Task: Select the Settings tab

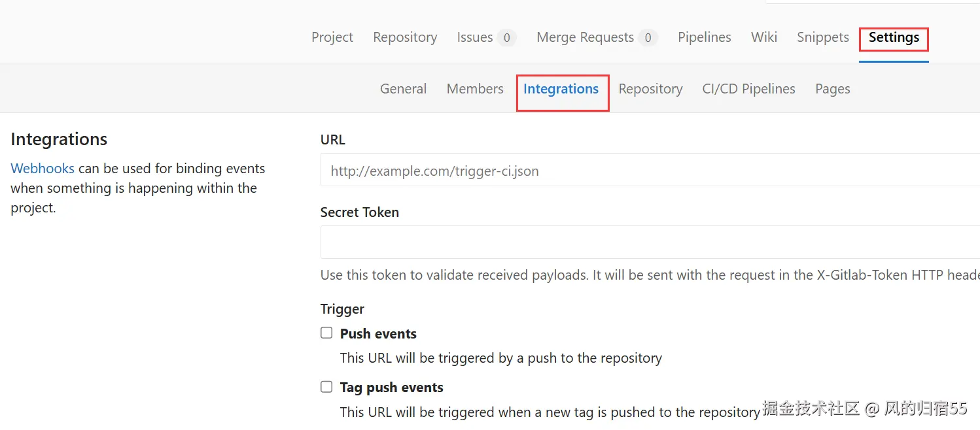Action: coord(894,37)
